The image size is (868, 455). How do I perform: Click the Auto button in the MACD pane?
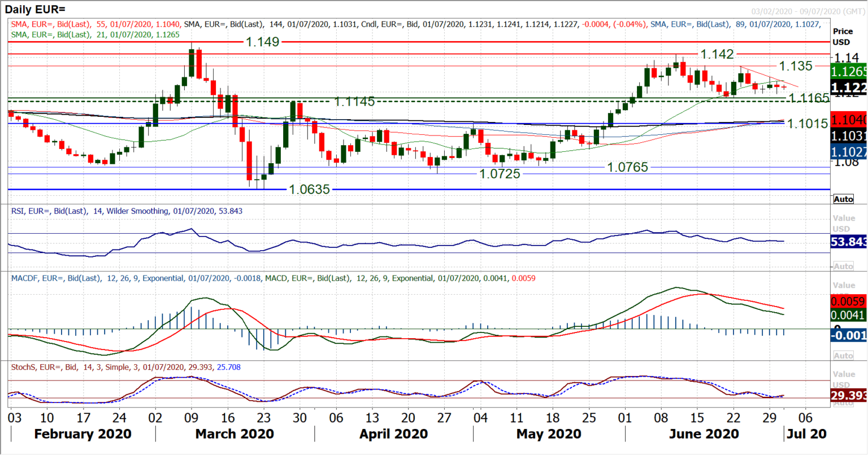tap(844, 356)
